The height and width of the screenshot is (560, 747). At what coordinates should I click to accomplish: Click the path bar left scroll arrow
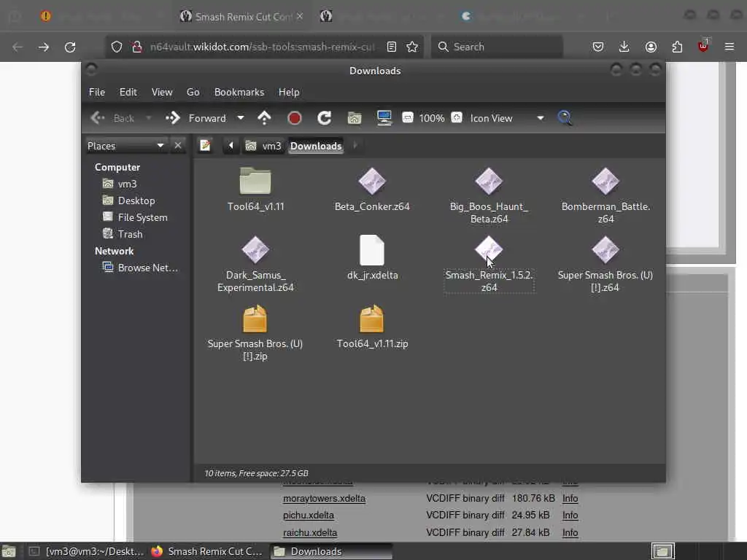pyautogui.click(x=231, y=145)
